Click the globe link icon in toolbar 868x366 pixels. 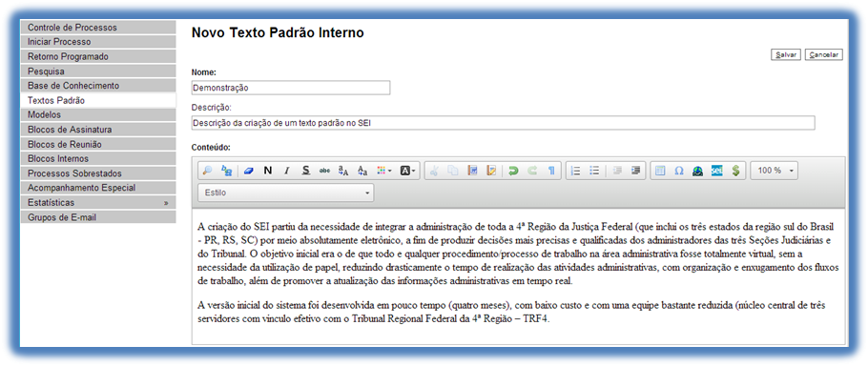[x=697, y=171]
